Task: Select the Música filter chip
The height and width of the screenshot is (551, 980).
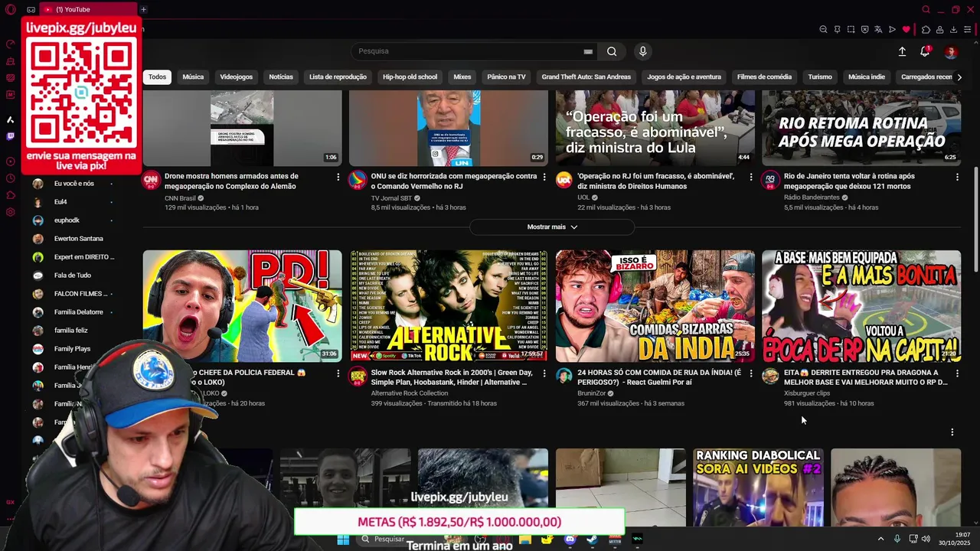Action: [193, 77]
